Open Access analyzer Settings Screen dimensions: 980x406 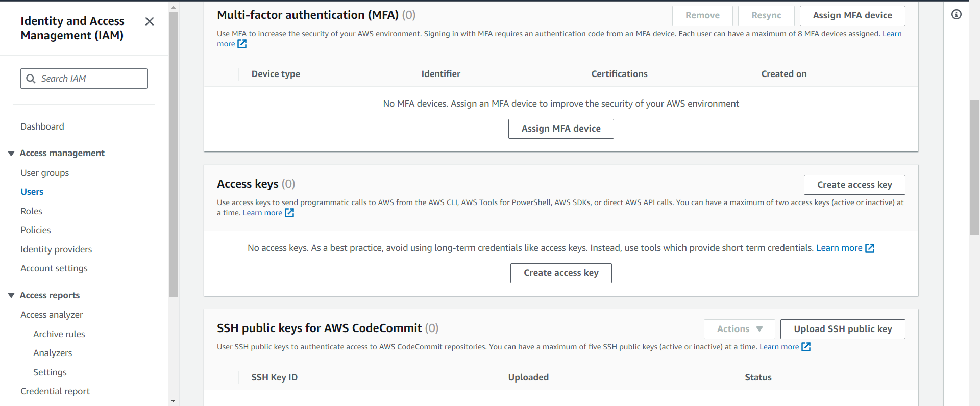click(50, 372)
